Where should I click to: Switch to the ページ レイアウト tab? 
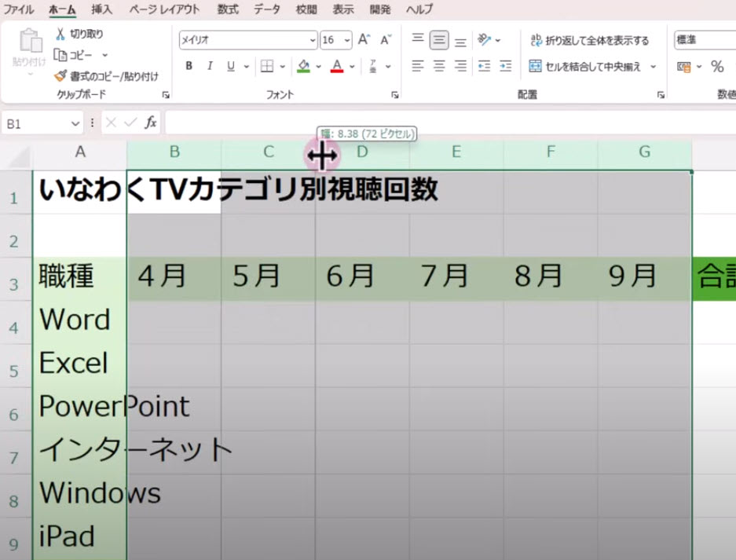pyautogui.click(x=164, y=9)
